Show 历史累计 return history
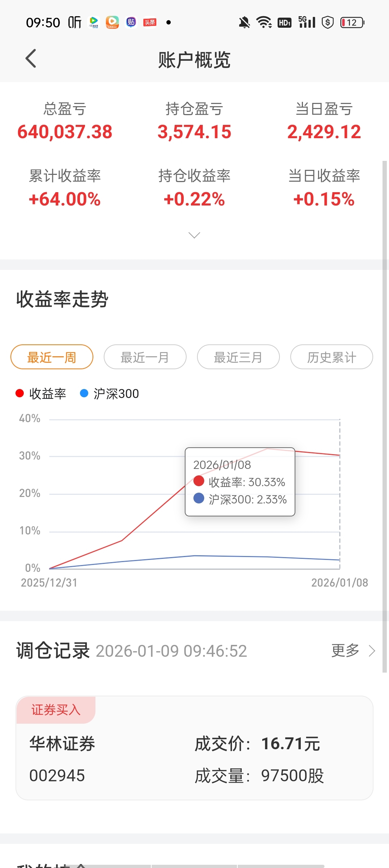The image size is (389, 868). pyautogui.click(x=331, y=357)
